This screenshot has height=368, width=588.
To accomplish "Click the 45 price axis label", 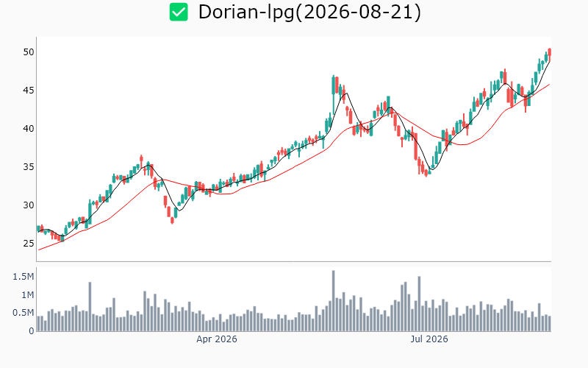I will click(29, 91).
